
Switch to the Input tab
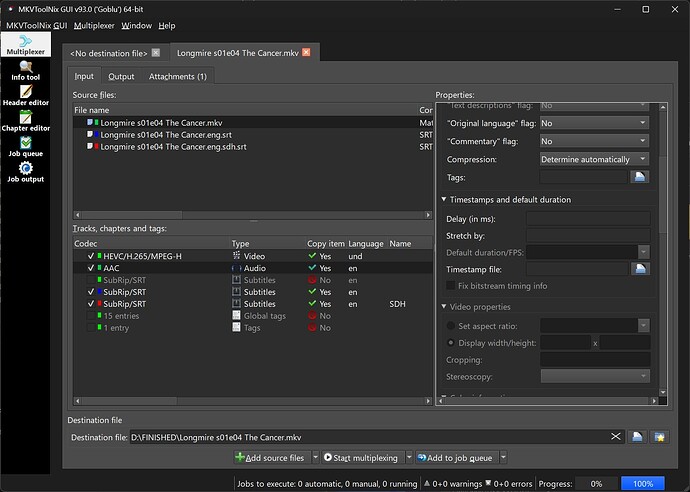pos(84,76)
